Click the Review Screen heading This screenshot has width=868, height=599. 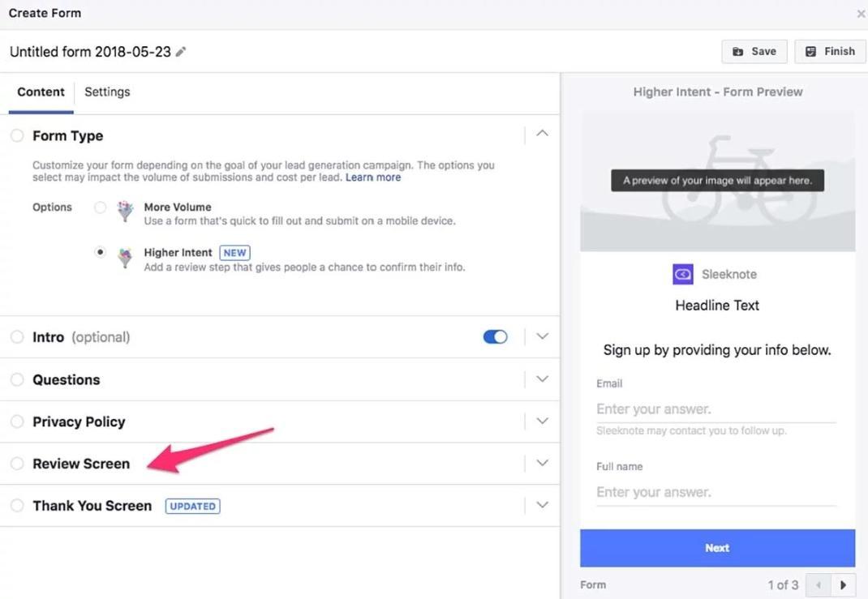[81, 464]
